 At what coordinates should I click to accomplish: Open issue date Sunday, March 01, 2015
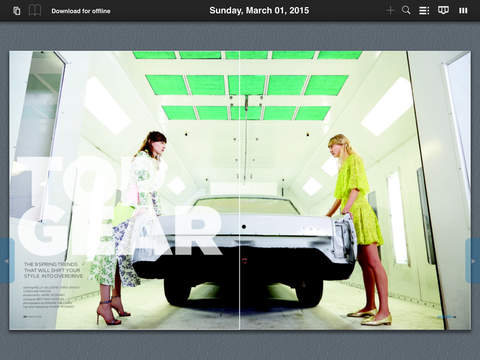[259, 11]
